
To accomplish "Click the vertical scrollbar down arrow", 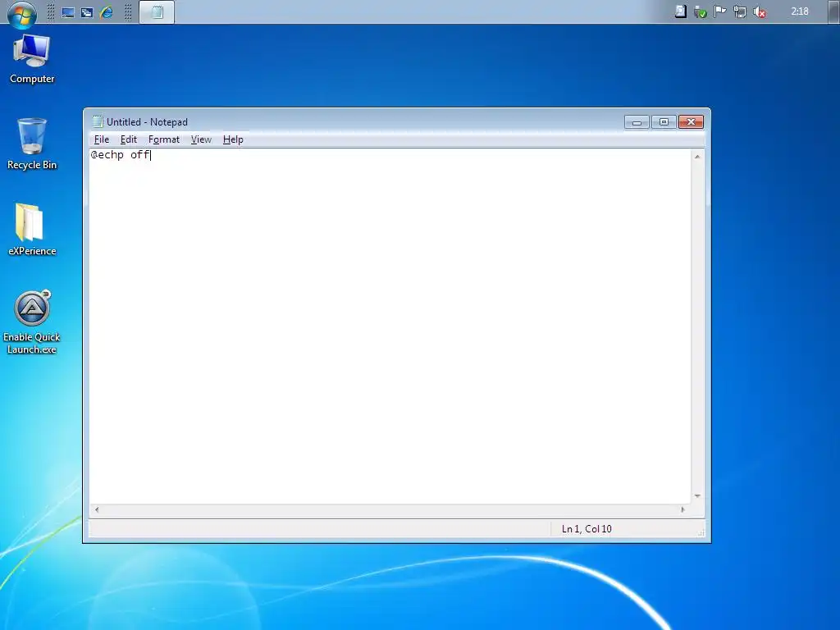I will click(x=697, y=496).
